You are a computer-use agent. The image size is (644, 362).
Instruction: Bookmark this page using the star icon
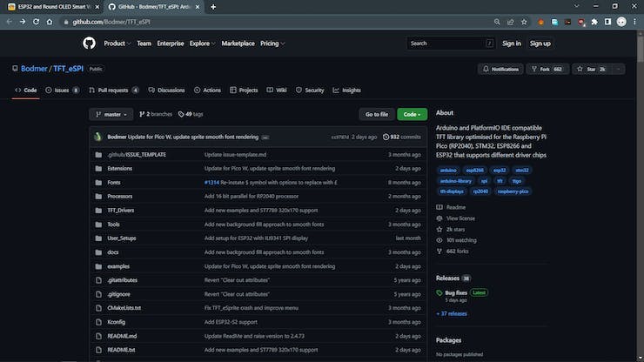click(523, 21)
